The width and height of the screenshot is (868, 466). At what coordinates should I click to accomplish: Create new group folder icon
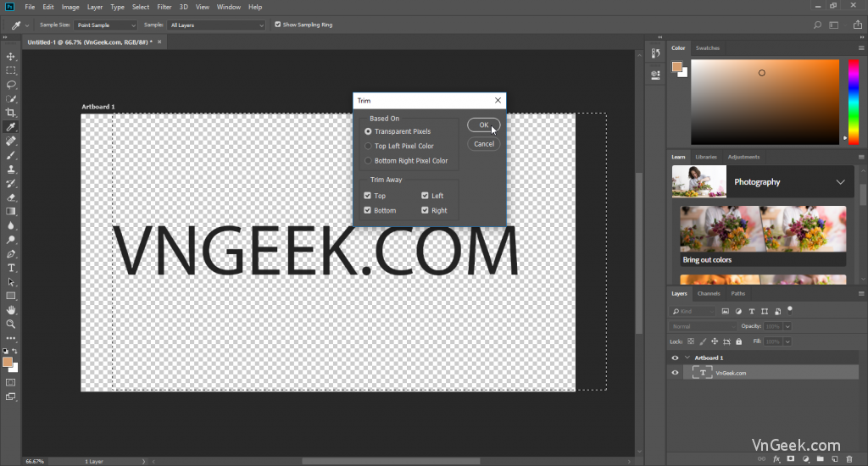(x=821, y=459)
